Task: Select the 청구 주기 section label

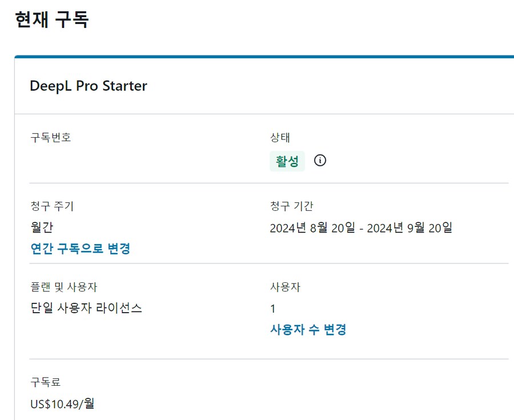Action: [x=51, y=206]
